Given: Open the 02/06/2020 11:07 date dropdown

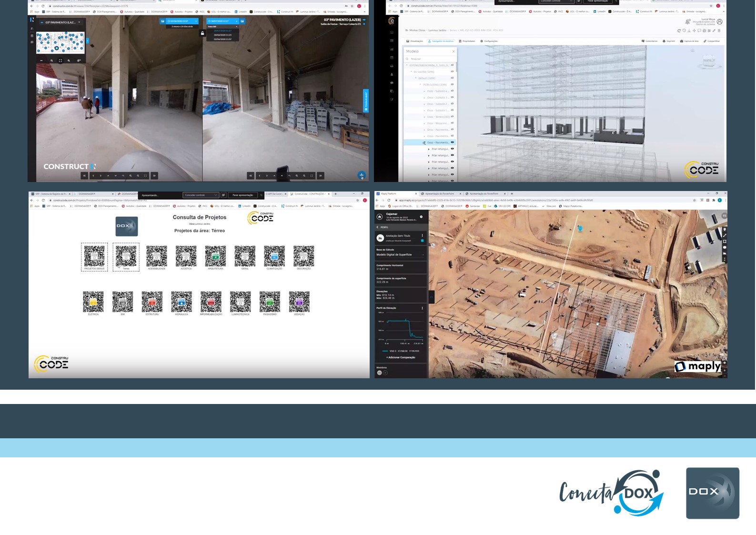Looking at the screenshot, I should click(182, 21).
